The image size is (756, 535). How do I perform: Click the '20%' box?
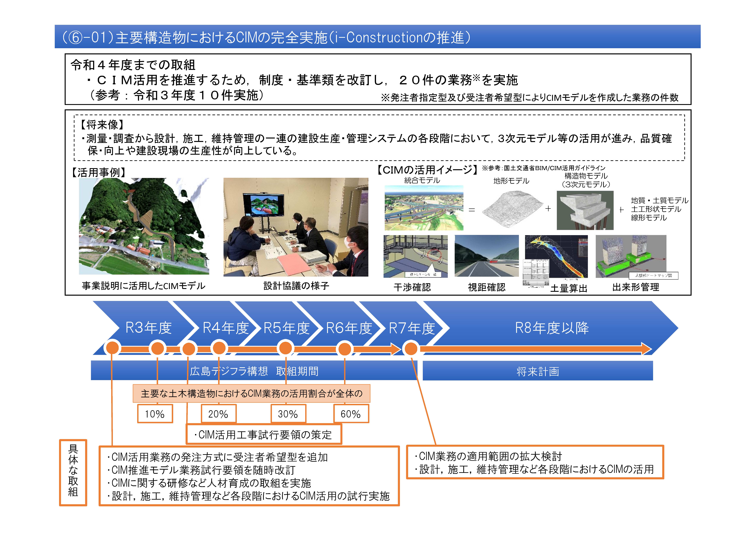point(219,414)
